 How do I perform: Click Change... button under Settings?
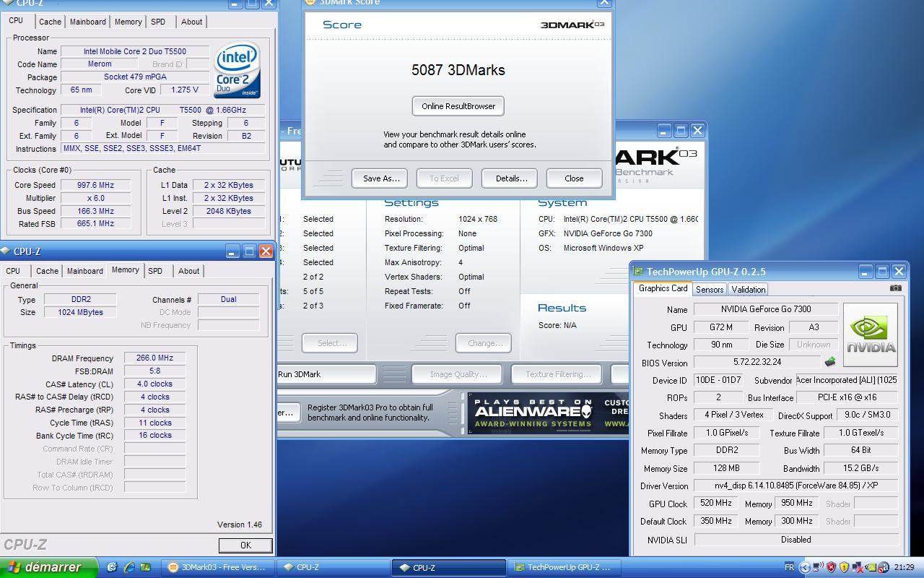point(484,343)
